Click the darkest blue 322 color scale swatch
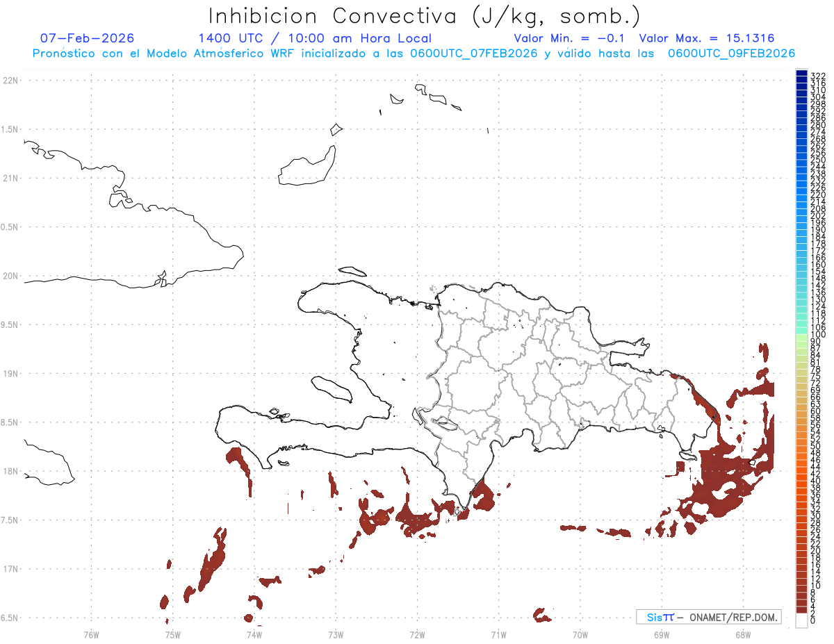Screen dimensions: 834x644 pos(801,73)
